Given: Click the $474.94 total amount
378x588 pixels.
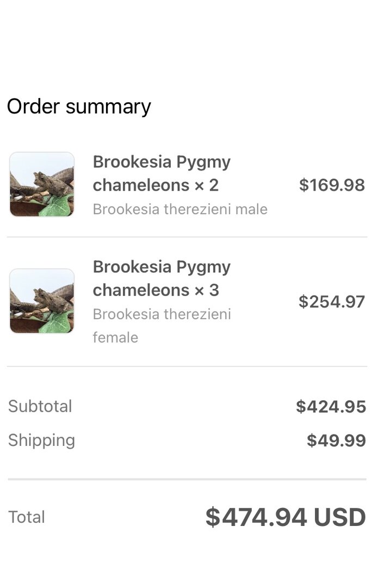Looking at the screenshot, I should click(x=256, y=517).
